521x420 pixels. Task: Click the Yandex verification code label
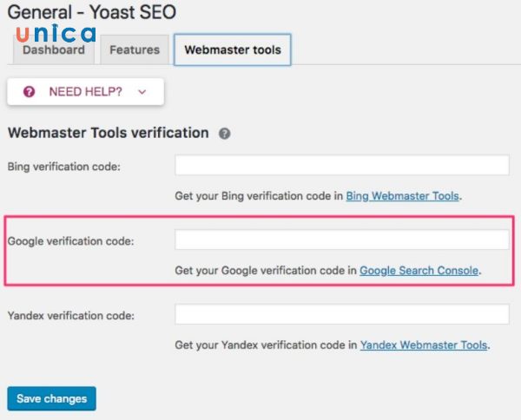70,316
